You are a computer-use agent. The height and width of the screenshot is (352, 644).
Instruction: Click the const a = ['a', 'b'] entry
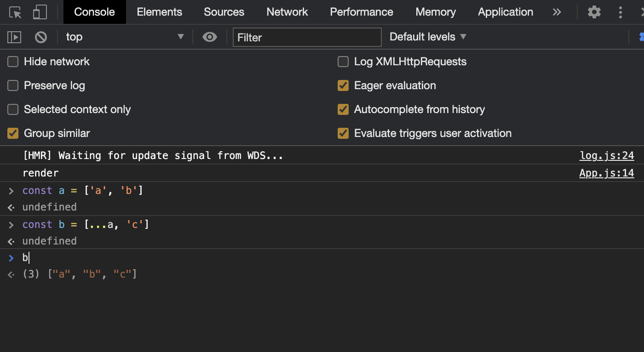click(x=83, y=190)
